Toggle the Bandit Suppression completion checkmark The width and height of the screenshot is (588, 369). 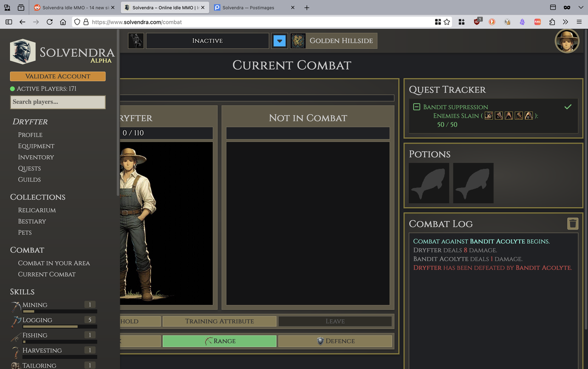[x=568, y=106]
